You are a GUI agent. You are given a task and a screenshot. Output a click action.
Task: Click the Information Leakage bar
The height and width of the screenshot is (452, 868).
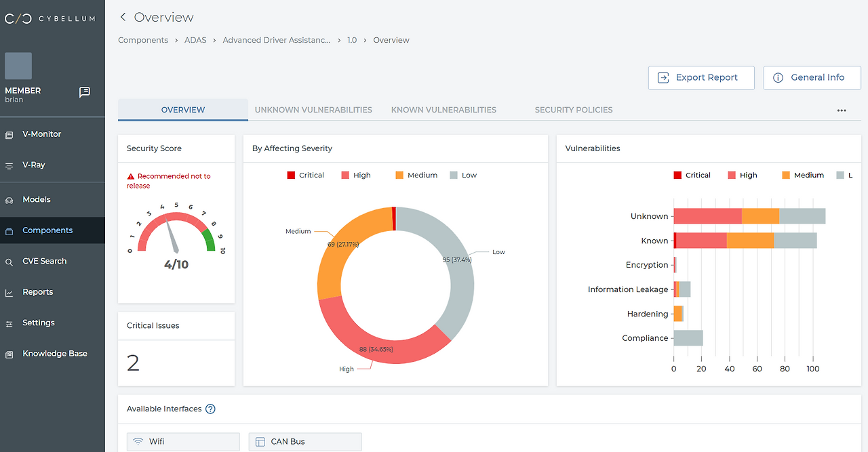682,289
